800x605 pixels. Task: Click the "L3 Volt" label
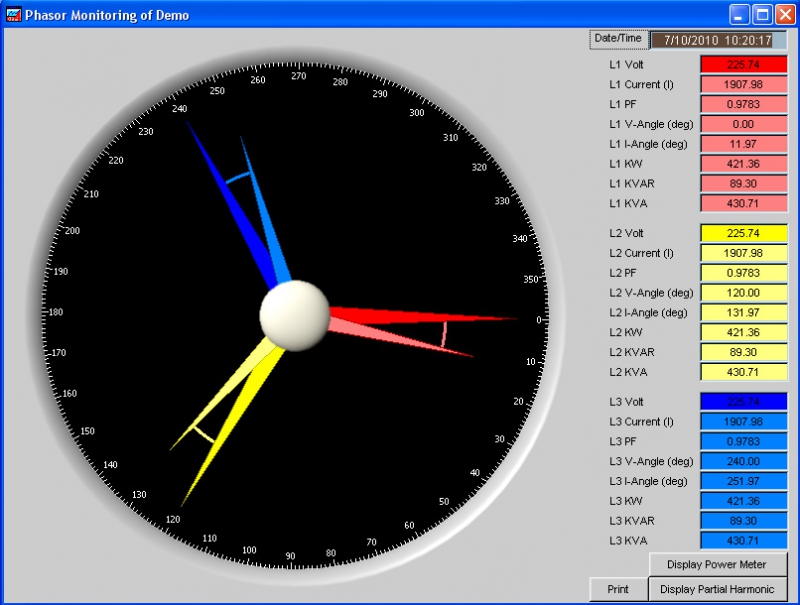point(626,402)
